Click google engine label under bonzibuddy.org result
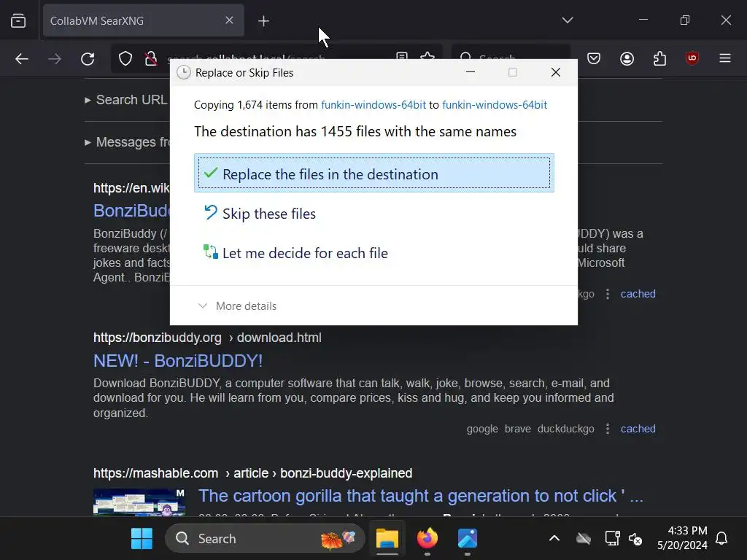 482,429
